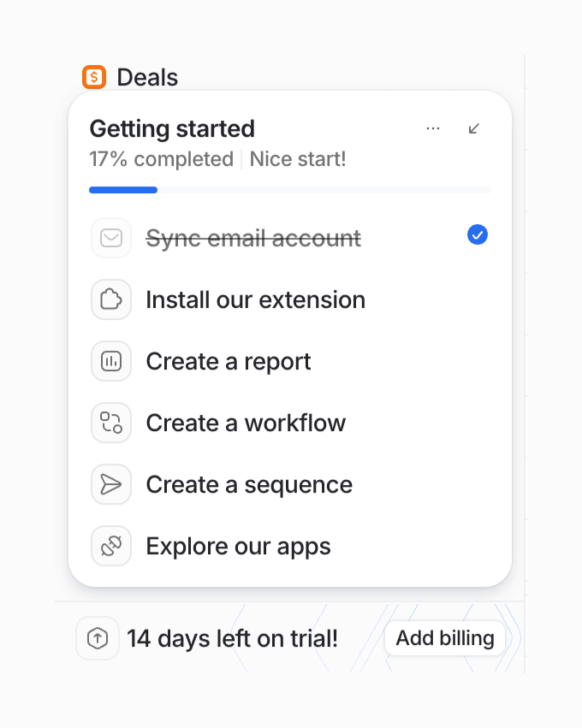Open the three-dot options menu

(x=433, y=128)
